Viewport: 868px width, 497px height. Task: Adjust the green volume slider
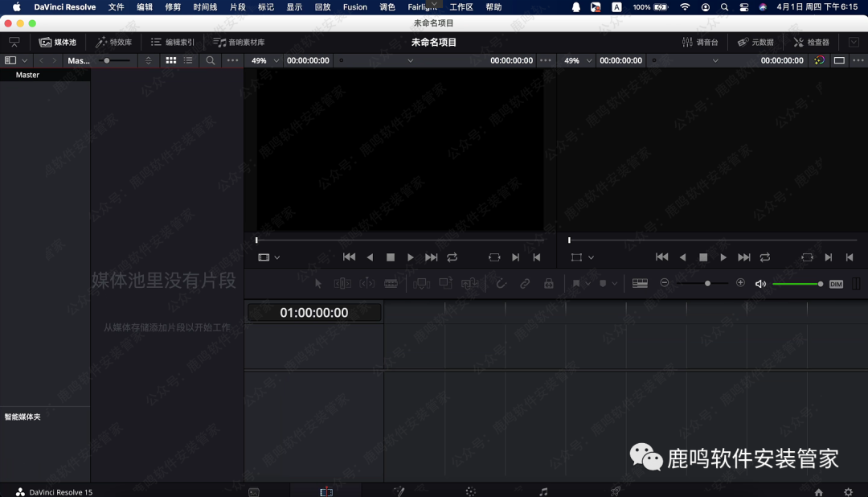click(x=796, y=284)
